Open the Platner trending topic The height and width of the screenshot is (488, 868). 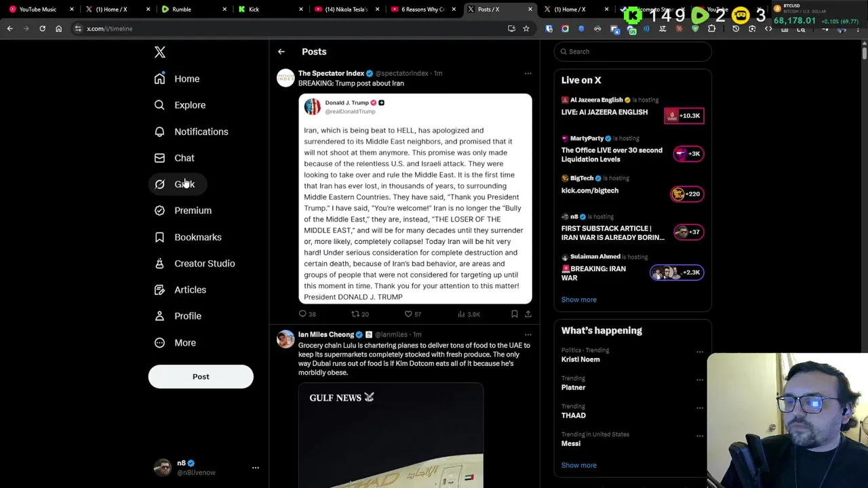[x=573, y=387]
